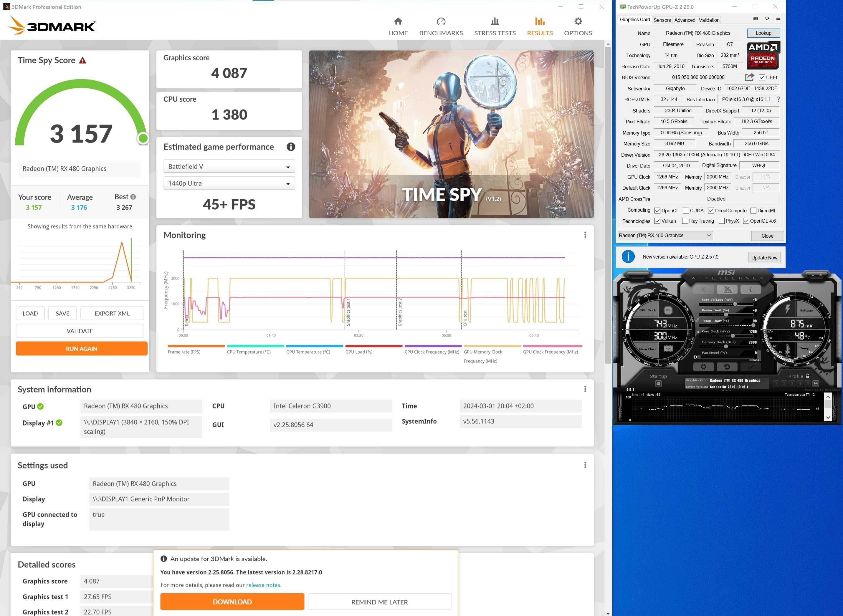The height and width of the screenshot is (616, 843).
Task: Click Afterburner profile lock icon
Action: tap(808, 376)
